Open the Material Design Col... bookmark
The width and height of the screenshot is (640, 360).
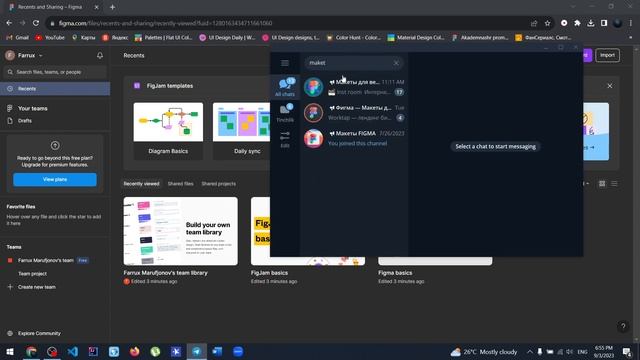coord(416,38)
